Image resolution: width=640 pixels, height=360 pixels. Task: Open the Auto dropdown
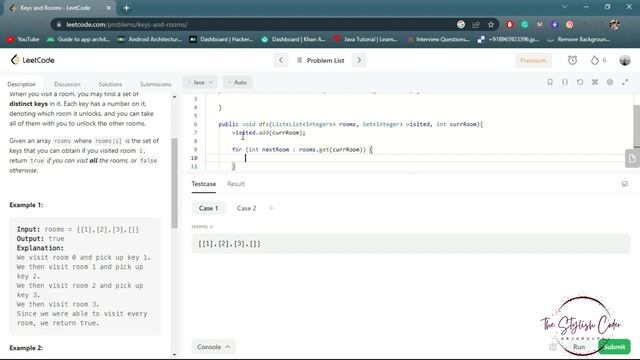[238, 82]
